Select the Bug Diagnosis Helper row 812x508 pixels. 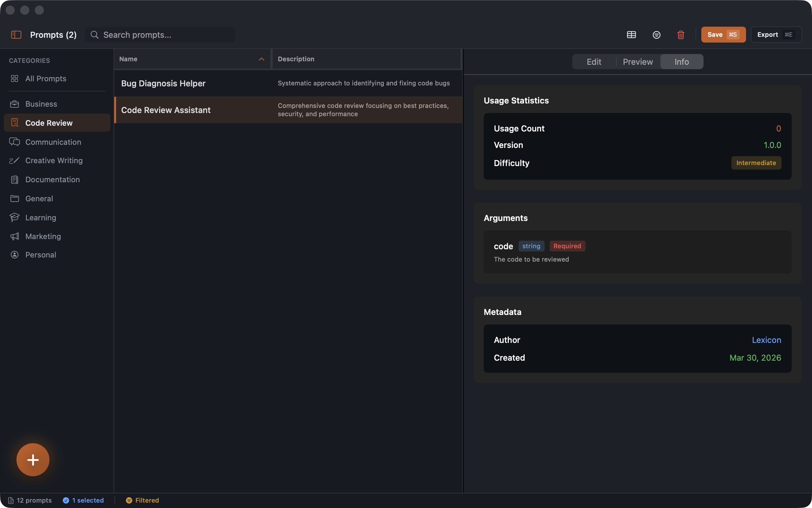(x=288, y=83)
